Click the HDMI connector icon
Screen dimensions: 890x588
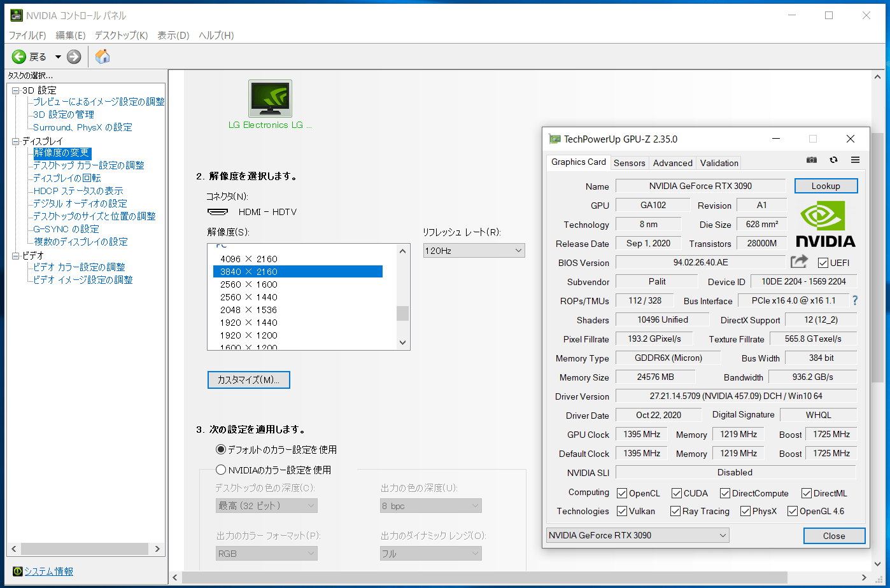click(218, 212)
